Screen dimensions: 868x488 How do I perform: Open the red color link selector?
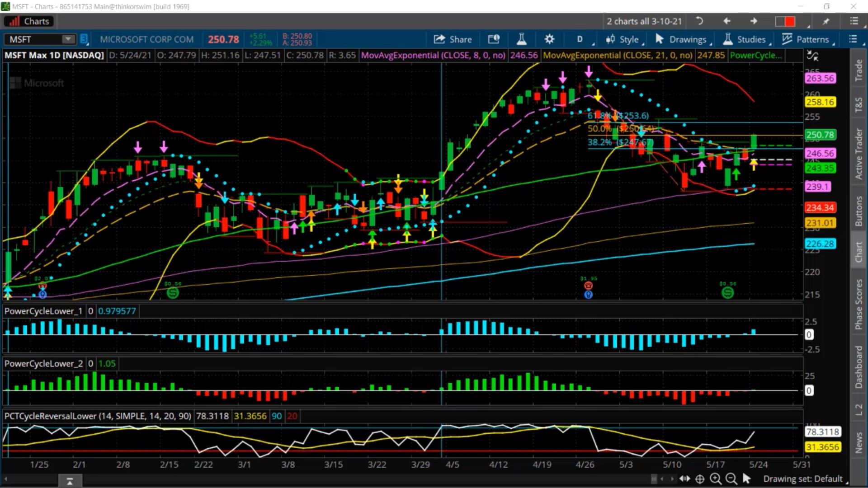tap(785, 21)
